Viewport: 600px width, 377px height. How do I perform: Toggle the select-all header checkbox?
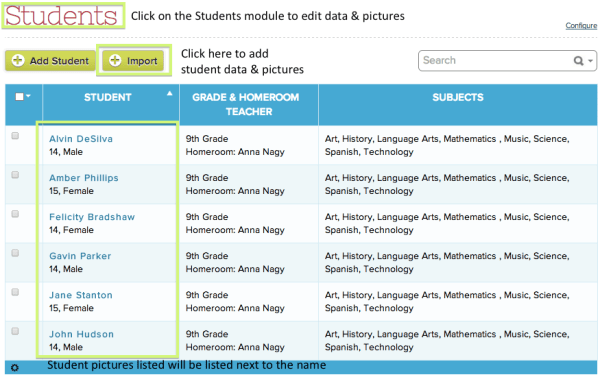[x=19, y=97]
